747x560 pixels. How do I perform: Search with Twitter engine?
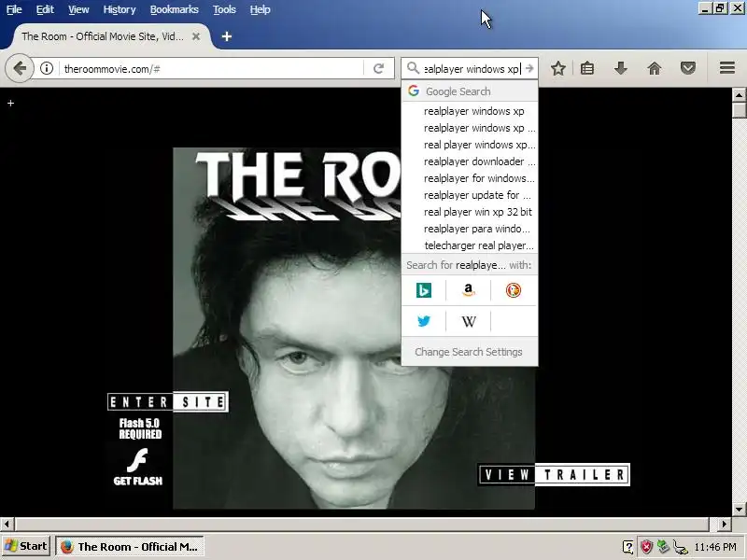tap(424, 321)
